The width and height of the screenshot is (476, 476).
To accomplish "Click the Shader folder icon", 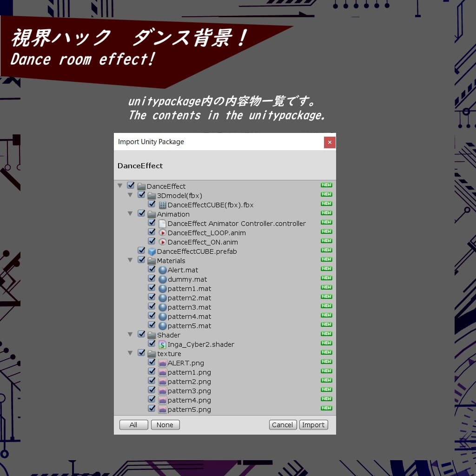I will pyautogui.click(x=152, y=335).
